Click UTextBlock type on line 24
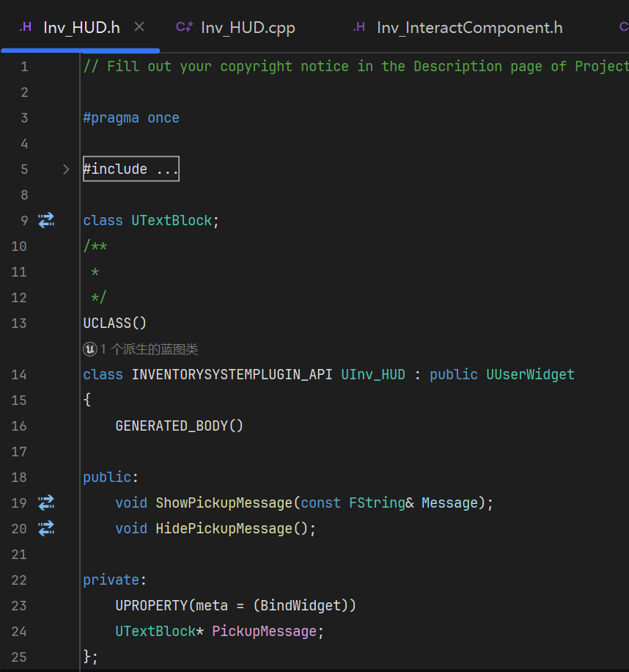The width and height of the screenshot is (629, 672). coord(155,632)
